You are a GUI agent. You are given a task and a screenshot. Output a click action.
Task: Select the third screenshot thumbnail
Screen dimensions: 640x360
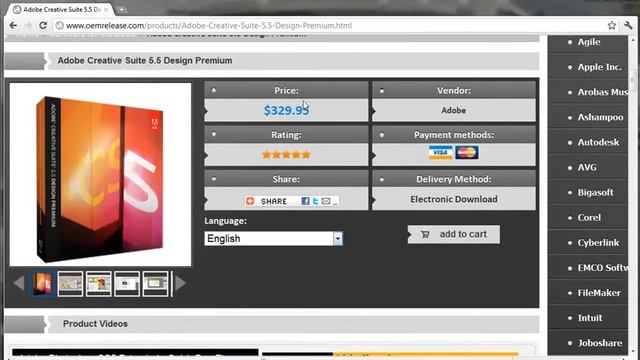99,283
